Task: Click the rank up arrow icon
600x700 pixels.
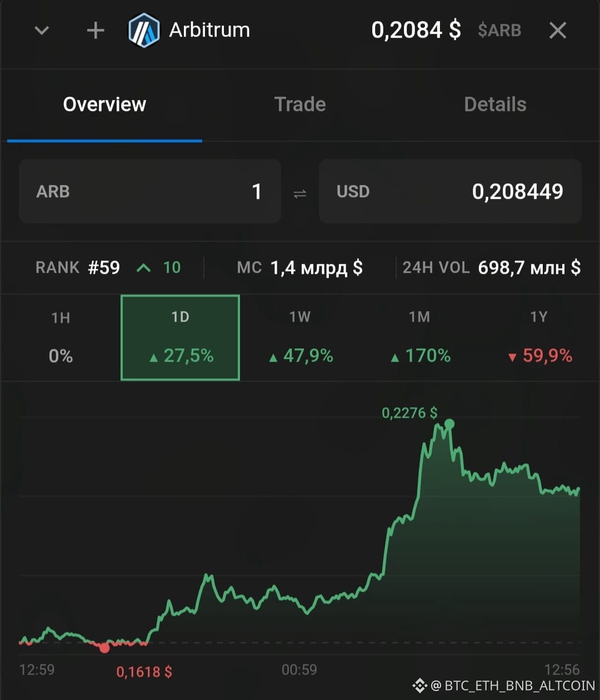Action: 143,268
